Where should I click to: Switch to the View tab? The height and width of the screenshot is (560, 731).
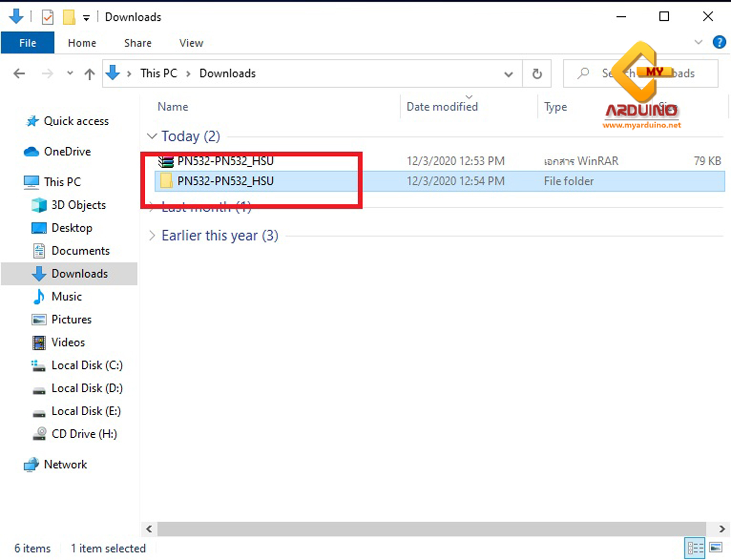tap(191, 43)
